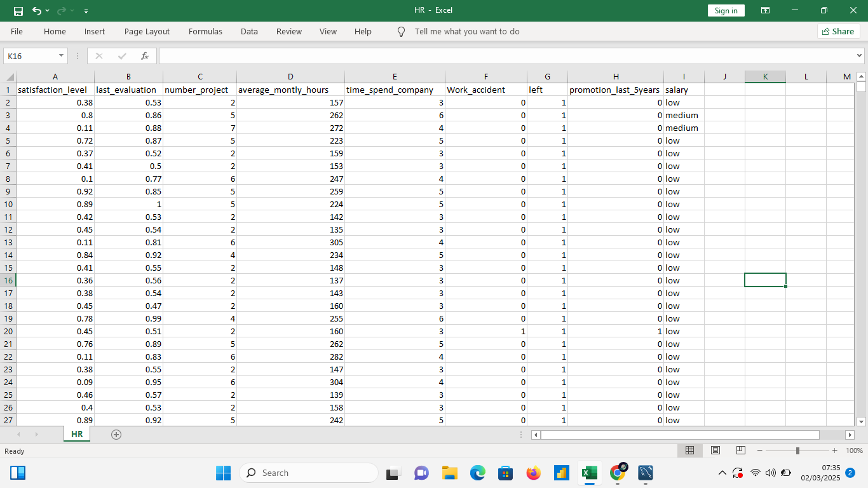Screen dimensions: 868x488
Task: Select column I header
Action: pos(684,77)
